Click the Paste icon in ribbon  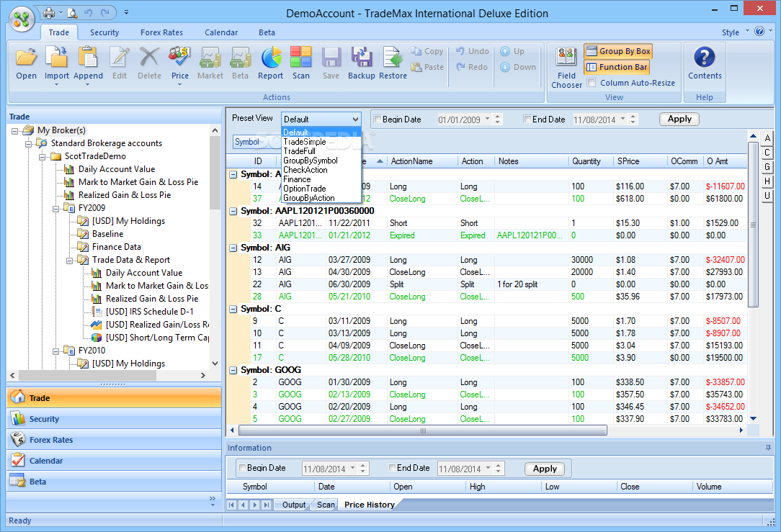[427, 67]
